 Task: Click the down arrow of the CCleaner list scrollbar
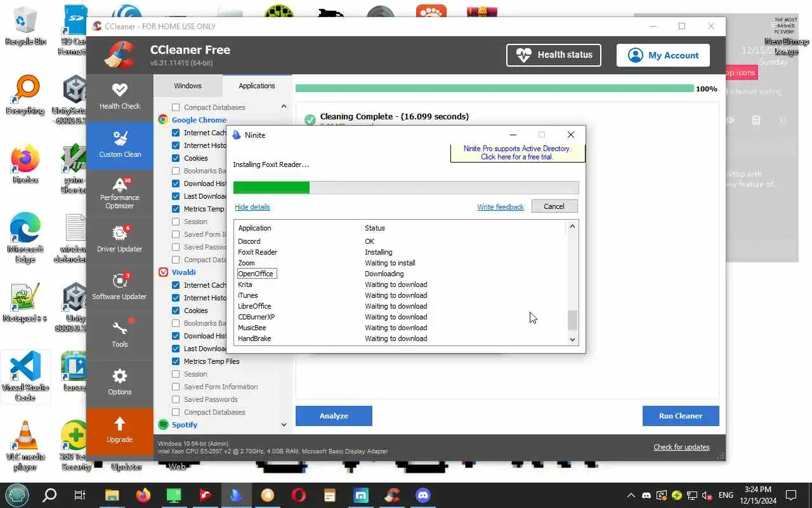click(x=284, y=424)
